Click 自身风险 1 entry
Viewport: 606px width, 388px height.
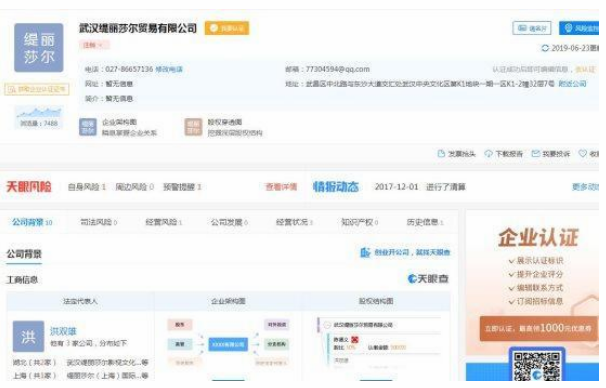[x=87, y=187]
